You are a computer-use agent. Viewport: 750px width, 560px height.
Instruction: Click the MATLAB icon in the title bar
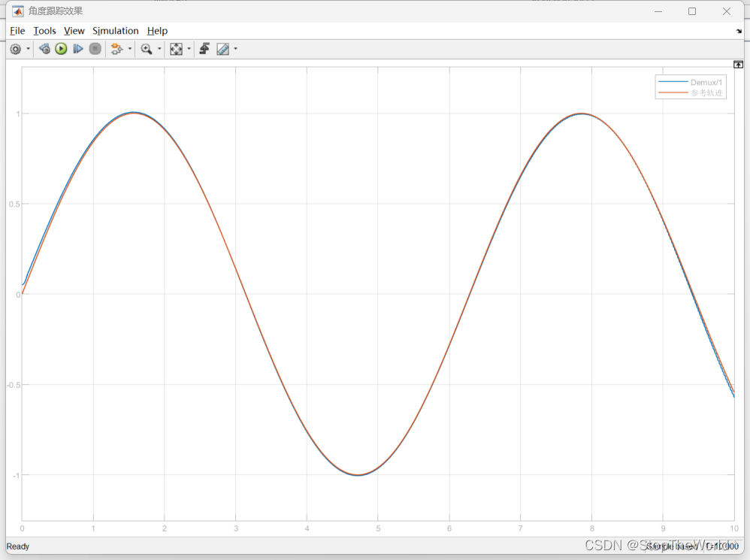[x=18, y=11]
